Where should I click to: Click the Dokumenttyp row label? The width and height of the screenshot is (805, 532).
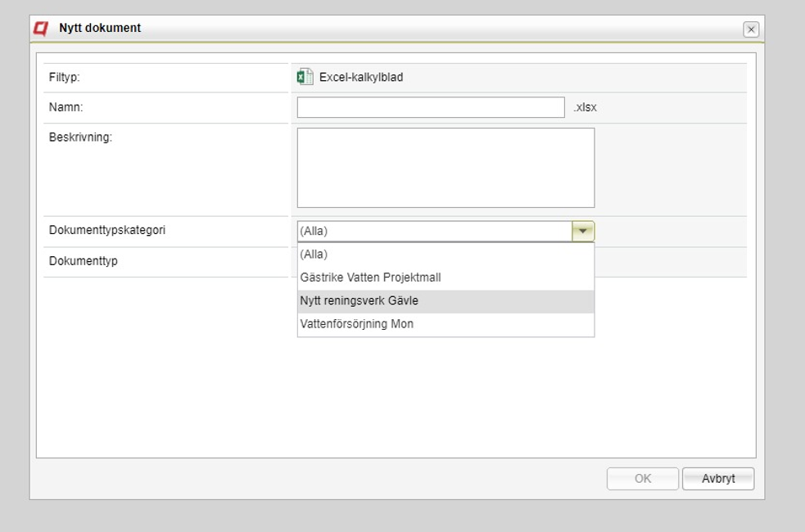[84, 261]
